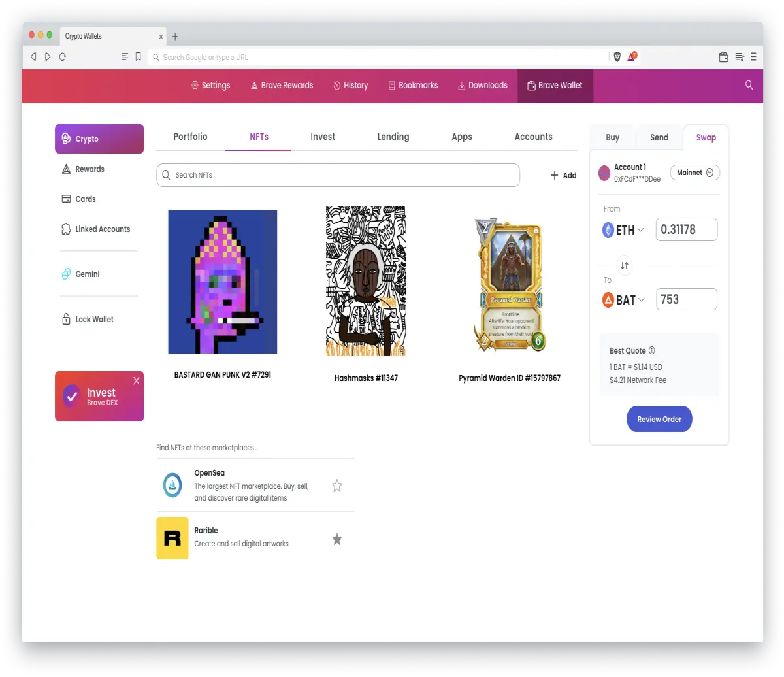
Task: Switch to the NFTs tab
Action: [259, 137]
